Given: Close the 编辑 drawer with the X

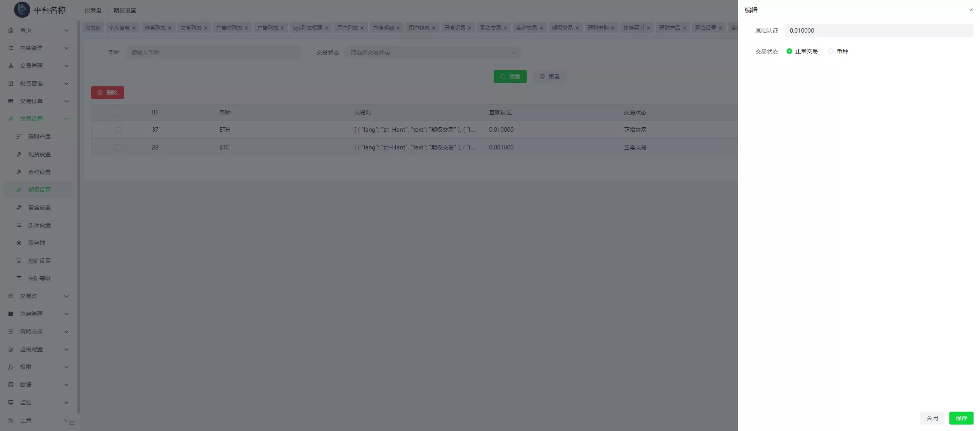Looking at the screenshot, I should (x=971, y=10).
